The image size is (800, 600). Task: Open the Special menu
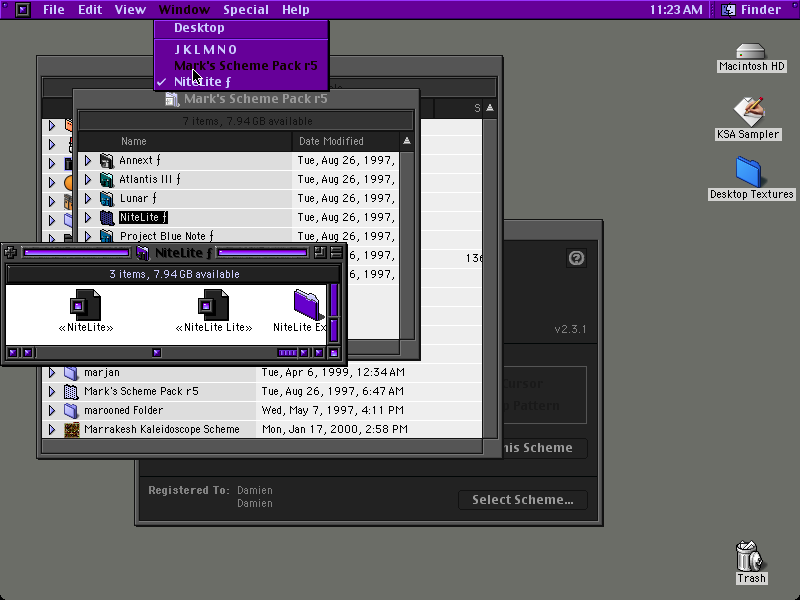coord(245,10)
